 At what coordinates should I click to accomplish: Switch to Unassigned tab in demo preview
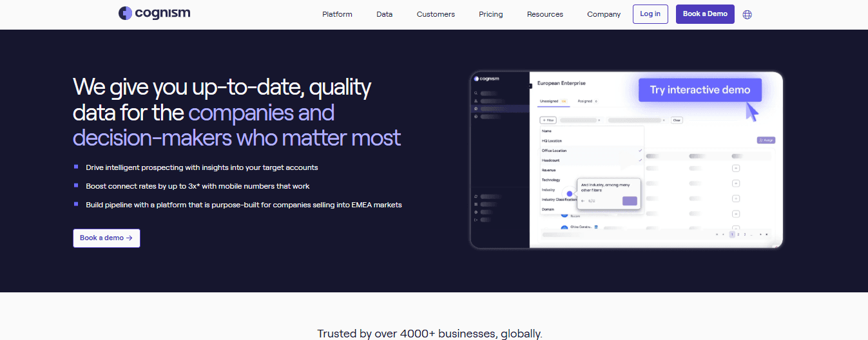552,101
